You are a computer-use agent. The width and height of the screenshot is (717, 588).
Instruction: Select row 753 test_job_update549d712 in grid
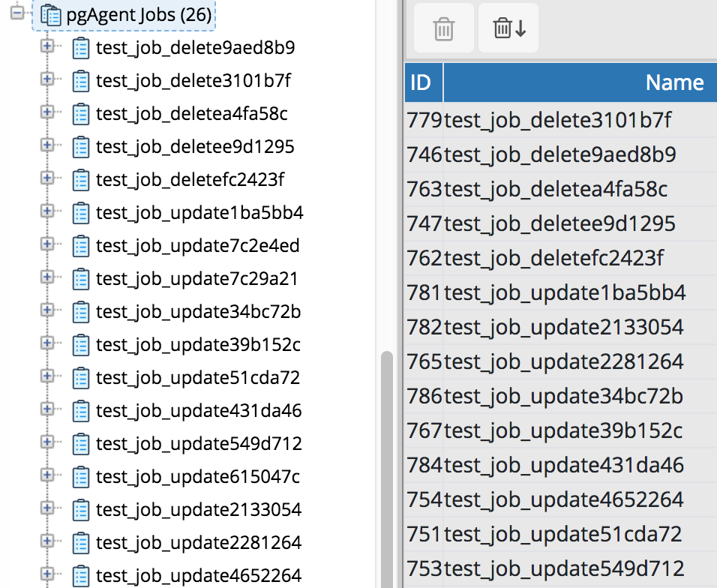tap(564, 568)
